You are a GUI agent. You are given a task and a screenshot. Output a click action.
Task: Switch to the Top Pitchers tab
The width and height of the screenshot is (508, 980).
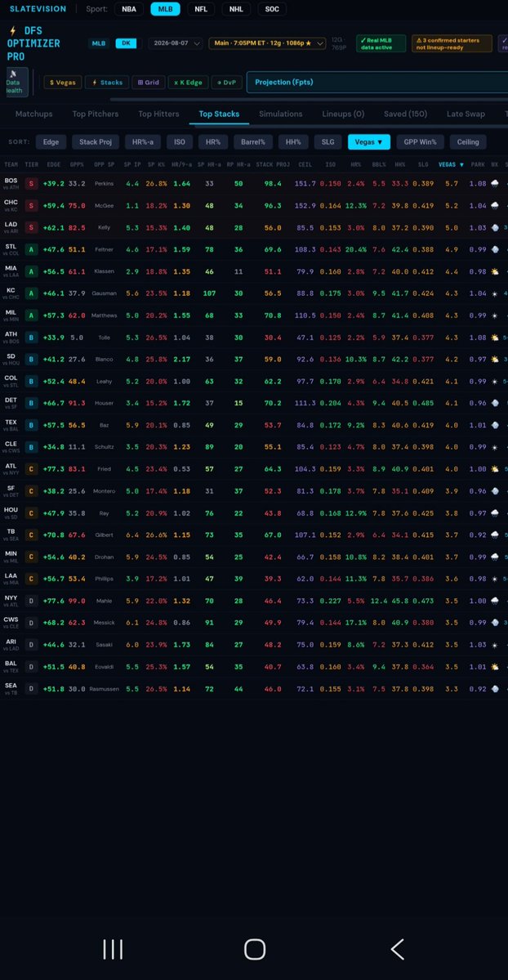pos(95,114)
